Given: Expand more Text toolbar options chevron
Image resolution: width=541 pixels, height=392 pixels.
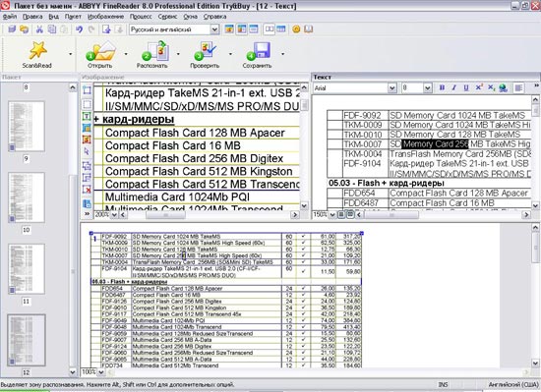Looking at the screenshot, I should 536,85.
